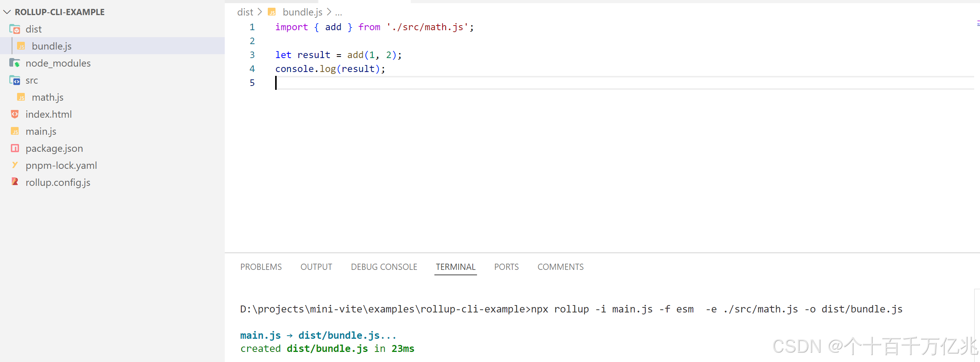
Task: Select the TERMINAL panel tab
Action: pyautogui.click(x=456, y=267)
